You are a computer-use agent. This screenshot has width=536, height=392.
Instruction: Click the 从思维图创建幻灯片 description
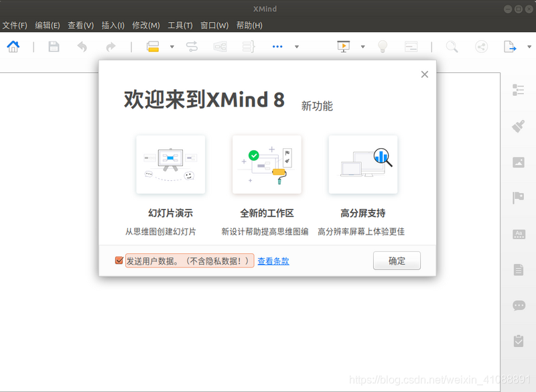(161, 232)
